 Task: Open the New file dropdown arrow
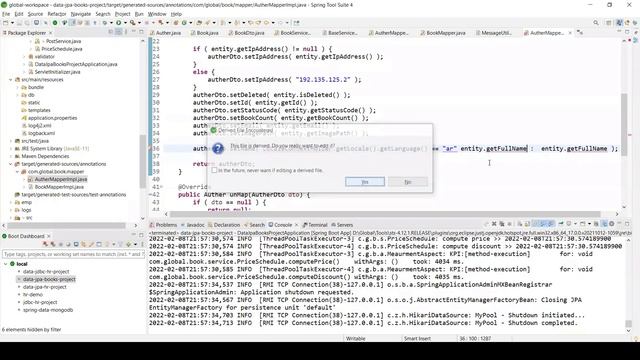(12, 23)
